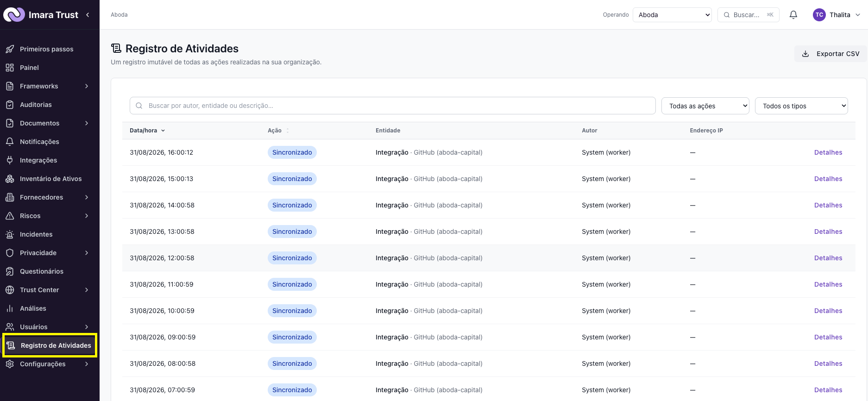Expand the Fornecedores submenu chevron
Viewport: 868px width, 401px height.
87,197
